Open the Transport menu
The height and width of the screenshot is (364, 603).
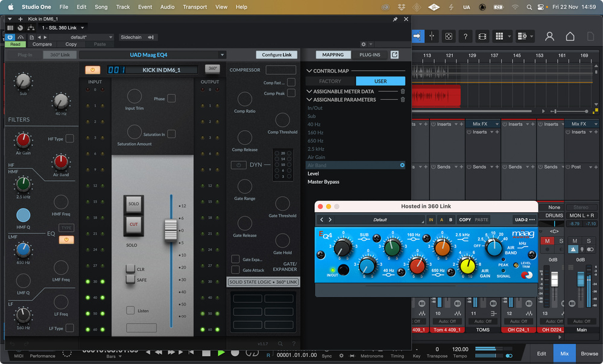(195, 7)
